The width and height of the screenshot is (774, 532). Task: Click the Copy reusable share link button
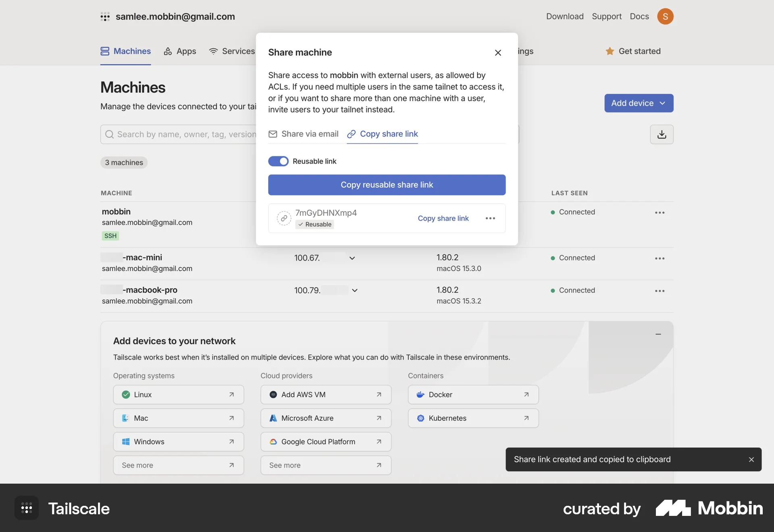[387, 185]
